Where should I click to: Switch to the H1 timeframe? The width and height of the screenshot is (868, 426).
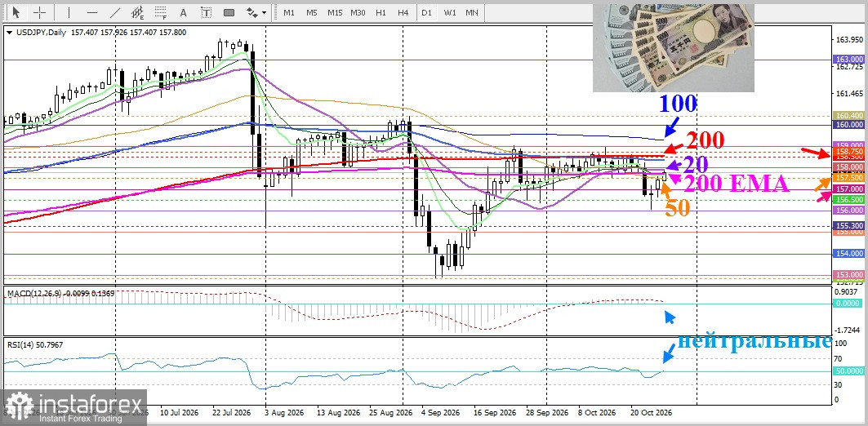click(x=381, y=12)
